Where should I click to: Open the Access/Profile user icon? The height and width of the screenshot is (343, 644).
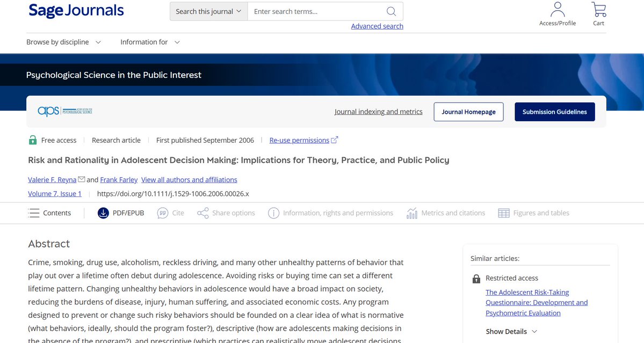(x=558, y=10)
